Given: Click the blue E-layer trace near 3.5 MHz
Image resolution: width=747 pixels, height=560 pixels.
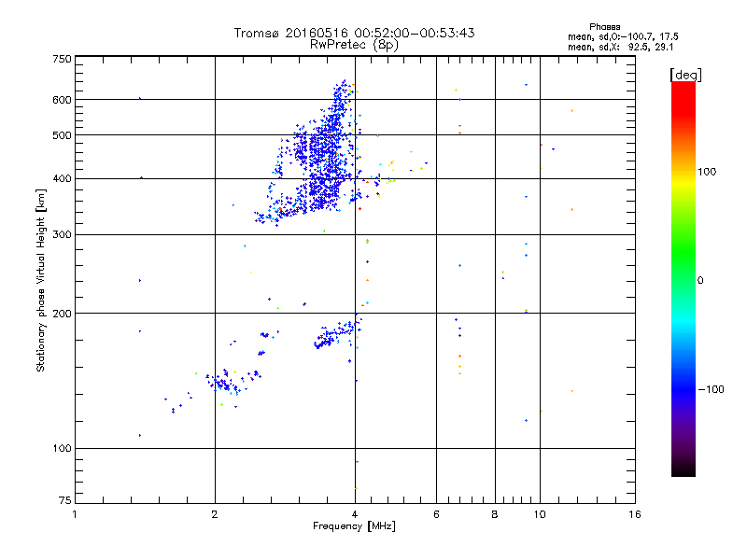Looking at the screenshot, I should pyautogui.click(x=336, y=333).
